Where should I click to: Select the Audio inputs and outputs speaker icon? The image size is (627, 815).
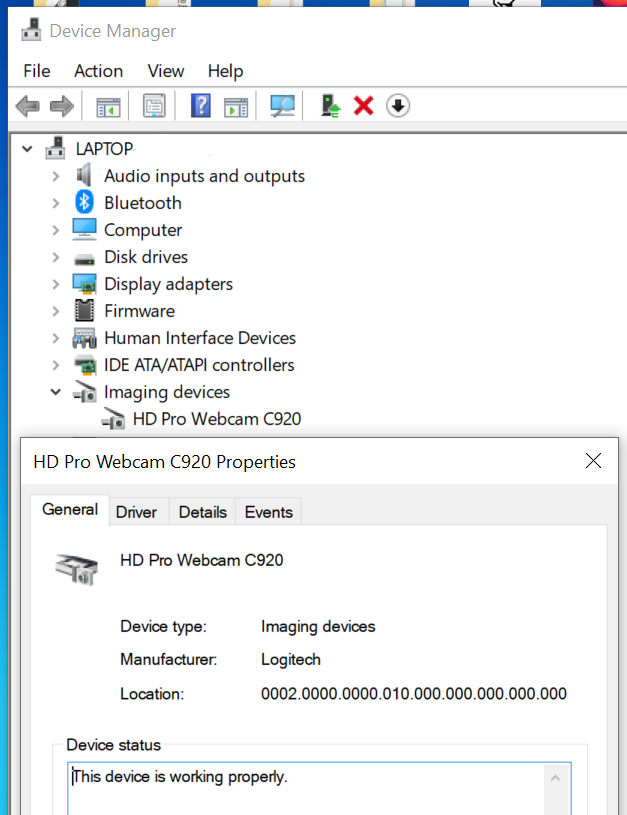pyautogui.click(x=84, y=175)
